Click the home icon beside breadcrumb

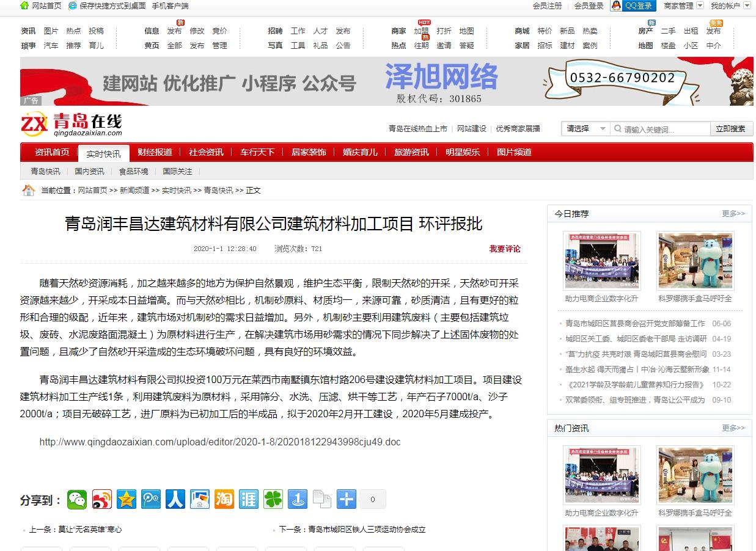(x=29, y=190)
